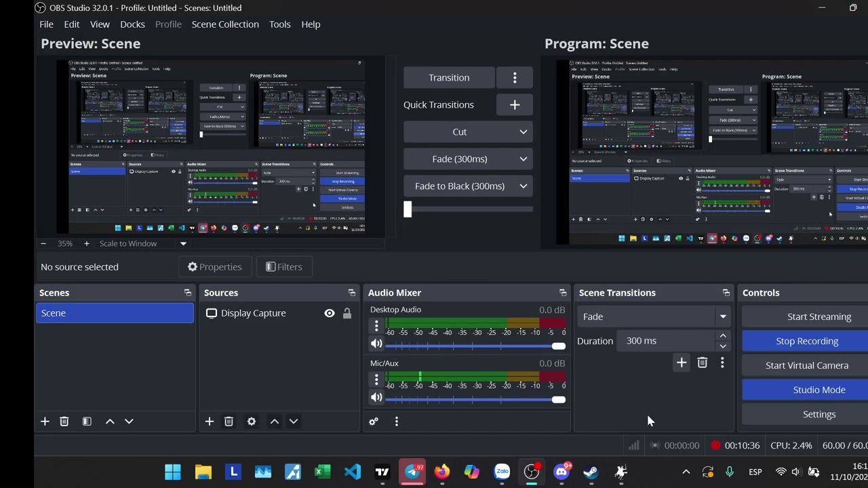This screenshot has height=488, width=868.
Task: Open the Scene Collection menu
Action: (225, 24)
